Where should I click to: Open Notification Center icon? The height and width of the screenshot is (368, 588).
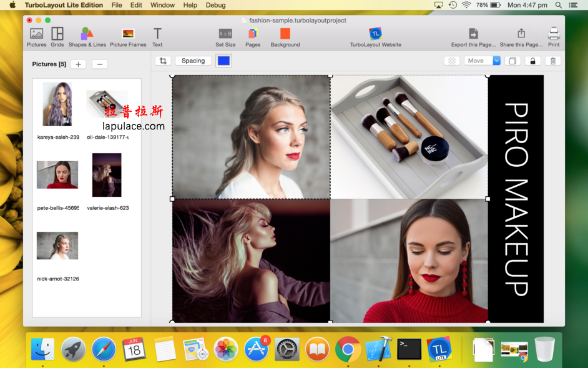(x=574, y=5)
